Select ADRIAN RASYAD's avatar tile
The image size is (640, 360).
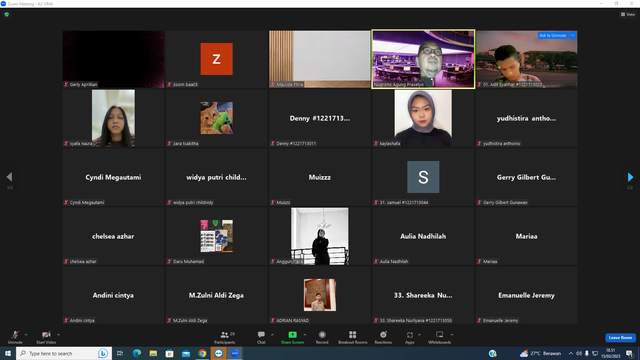click(x=320, y=295)
